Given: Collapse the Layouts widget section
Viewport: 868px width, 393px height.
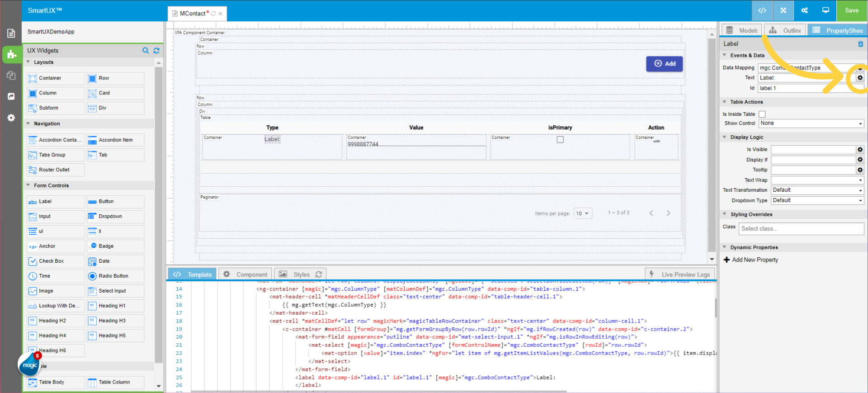Looking at the screenshot, I should click(28, 62).
